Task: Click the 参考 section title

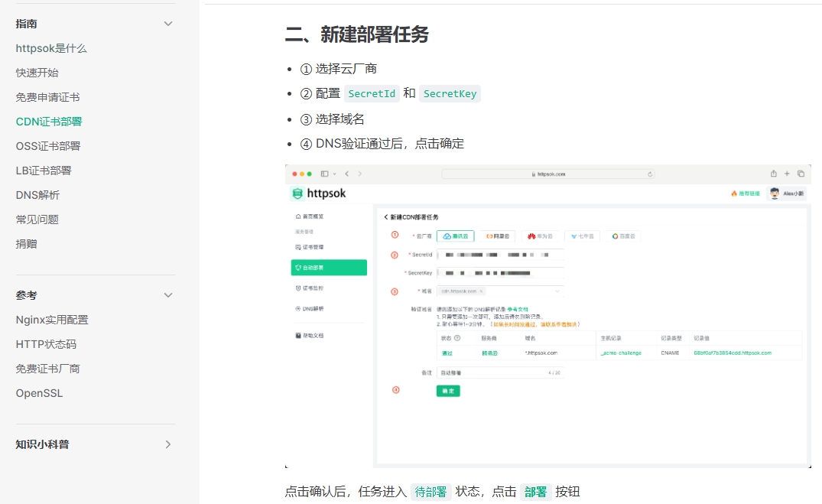Action: point(26,295)
